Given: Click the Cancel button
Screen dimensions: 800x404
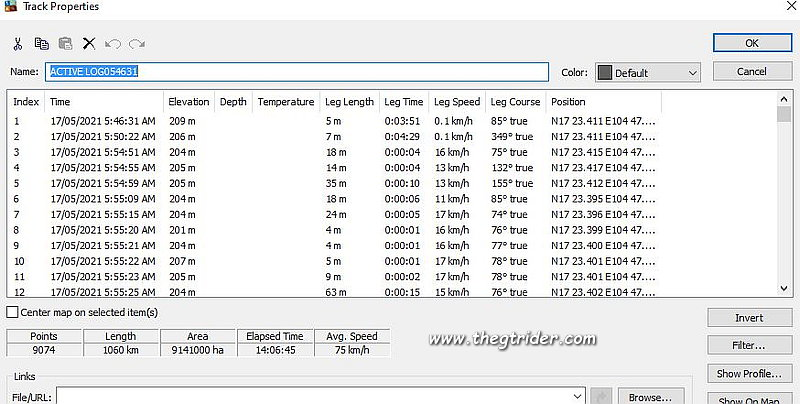Looking at the screenshot, I should [x=751, y=72].
